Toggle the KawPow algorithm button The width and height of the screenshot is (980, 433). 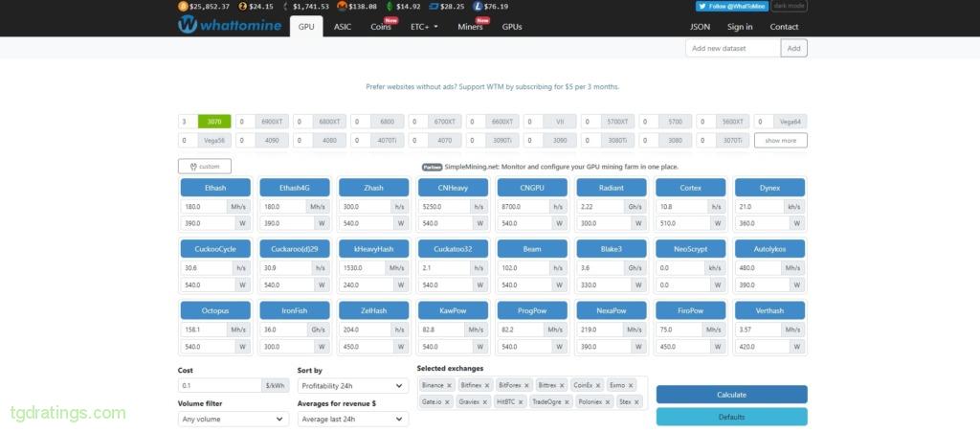[453, 310]
